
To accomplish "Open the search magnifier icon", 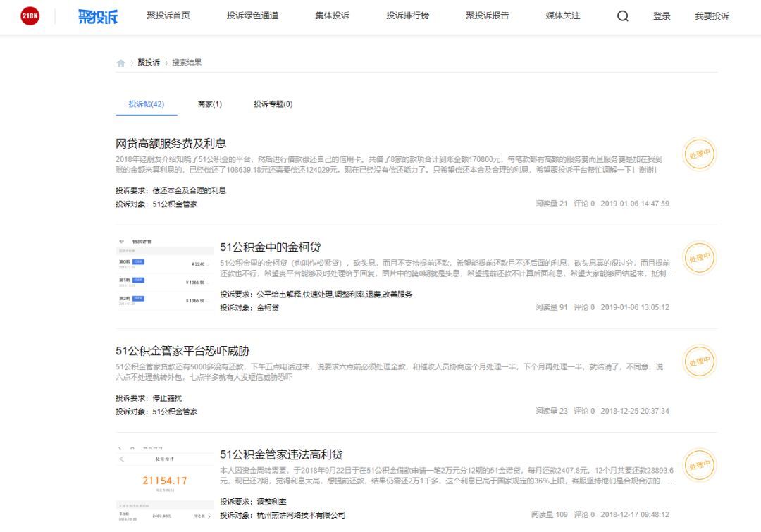I will tap(623, 16).
